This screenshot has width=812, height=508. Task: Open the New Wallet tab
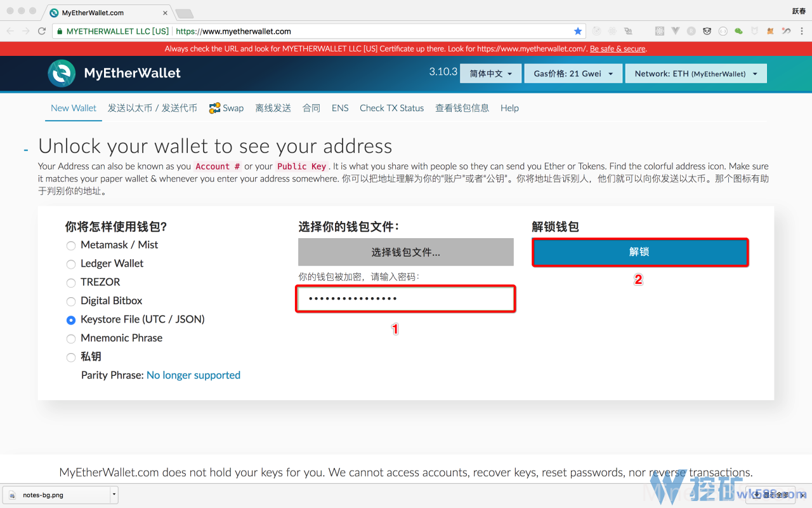pyautogui.click(x=74, y=108)
